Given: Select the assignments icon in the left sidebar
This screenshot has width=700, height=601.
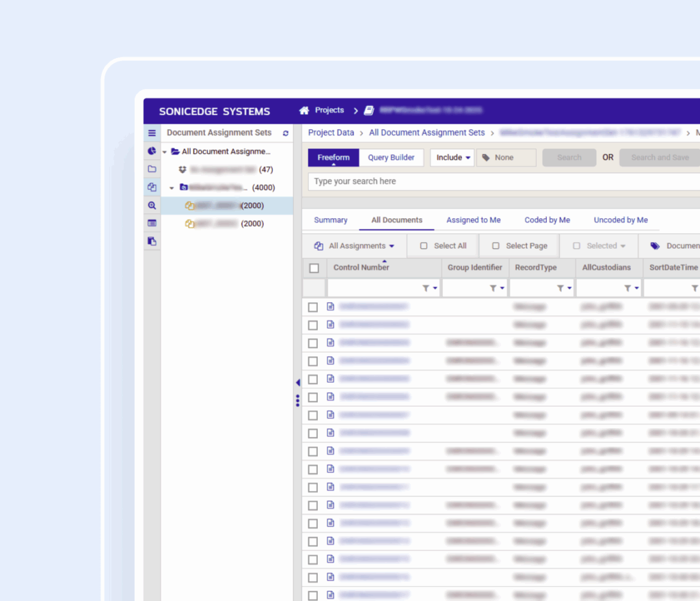Looking at the screenshot, I should [152, 187].
